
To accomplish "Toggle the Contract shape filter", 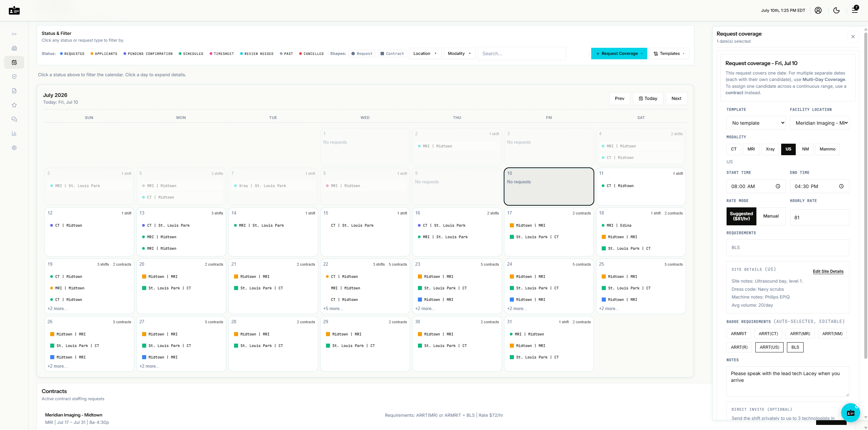I will pyautogui.click(x=392, y=54).
